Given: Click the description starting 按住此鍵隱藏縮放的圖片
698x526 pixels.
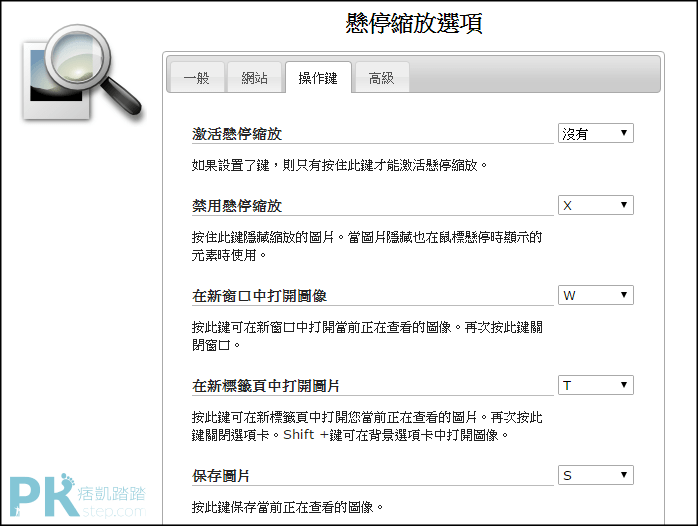Looking at the screenshot, I should click(367, 246).
